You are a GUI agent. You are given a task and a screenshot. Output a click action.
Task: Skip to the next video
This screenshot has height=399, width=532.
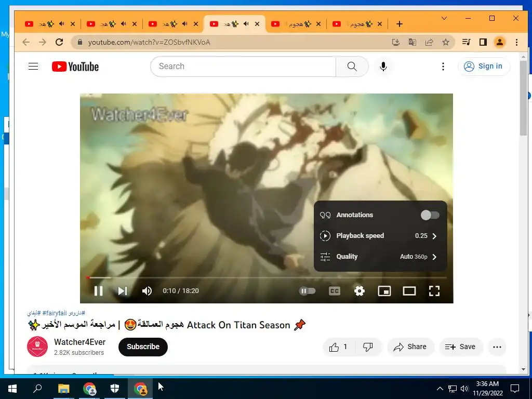pyautogui.click(x=123, y=291)
